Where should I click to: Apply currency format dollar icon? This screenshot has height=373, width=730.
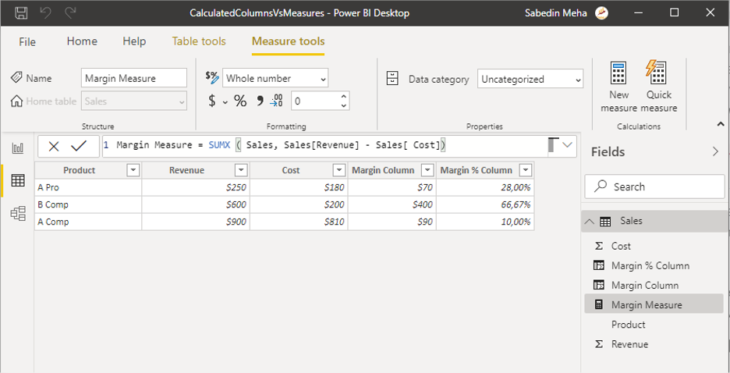point(212,101)
